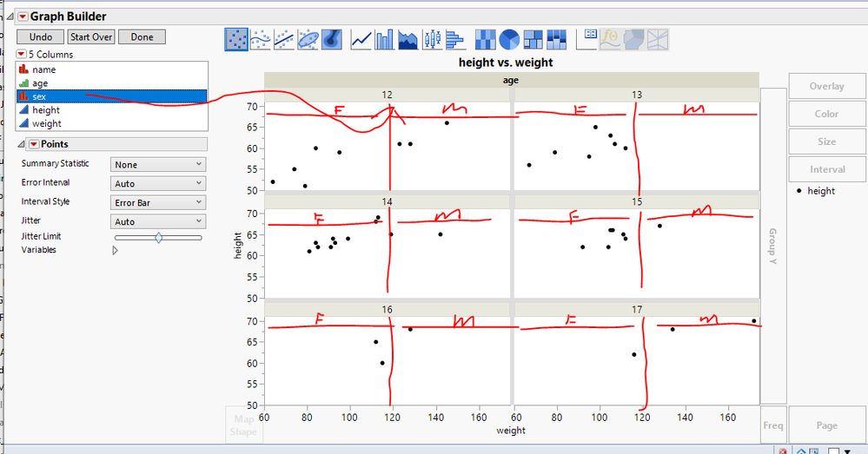
Task: Select the height column
Action: [x=112, y=110]
